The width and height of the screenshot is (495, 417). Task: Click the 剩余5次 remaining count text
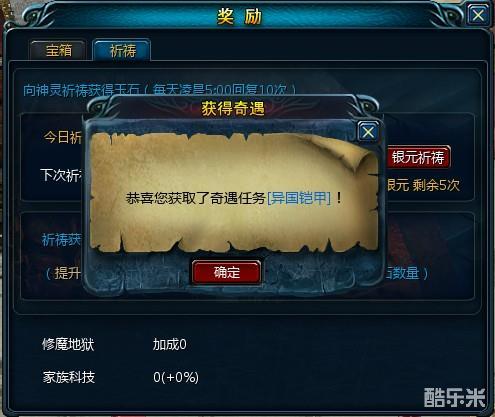(x=436, y=185)
